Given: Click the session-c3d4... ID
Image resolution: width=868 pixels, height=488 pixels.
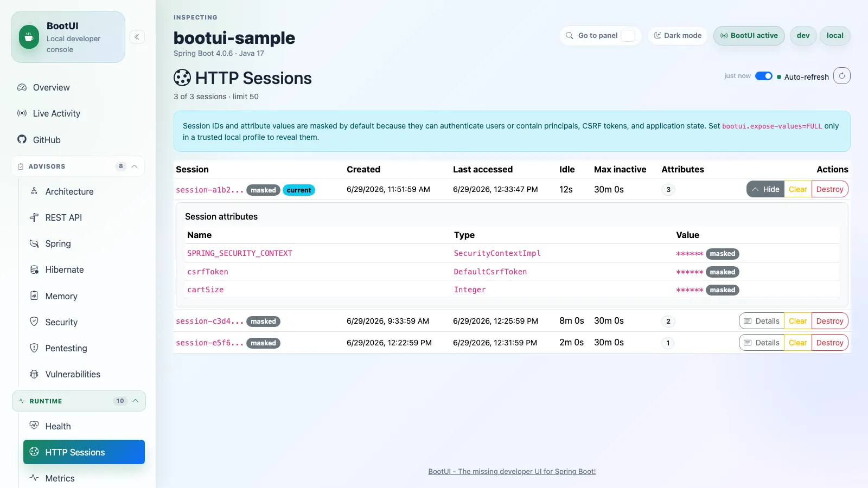Looking at the screenshot, I should (210, 321).
